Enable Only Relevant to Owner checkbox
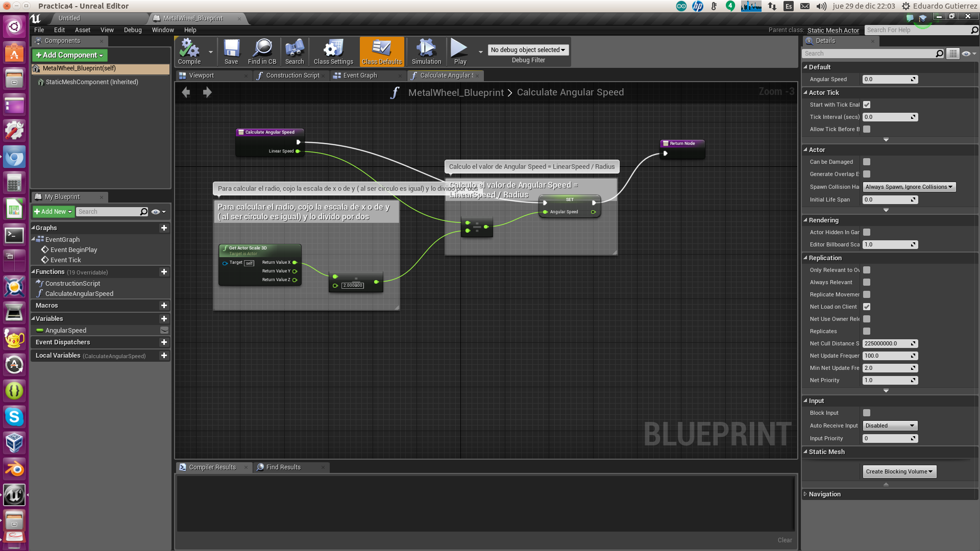 (867, 270)
